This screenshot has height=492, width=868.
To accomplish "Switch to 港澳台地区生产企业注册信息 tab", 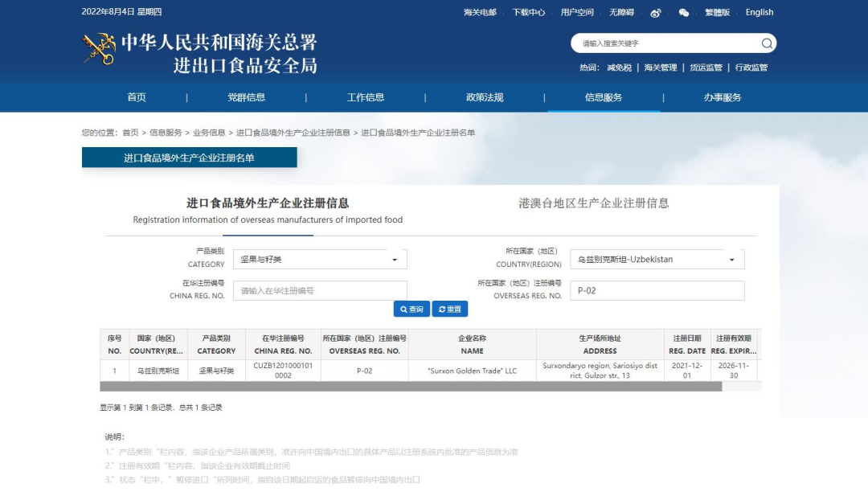I will click(x=593, y=203).
